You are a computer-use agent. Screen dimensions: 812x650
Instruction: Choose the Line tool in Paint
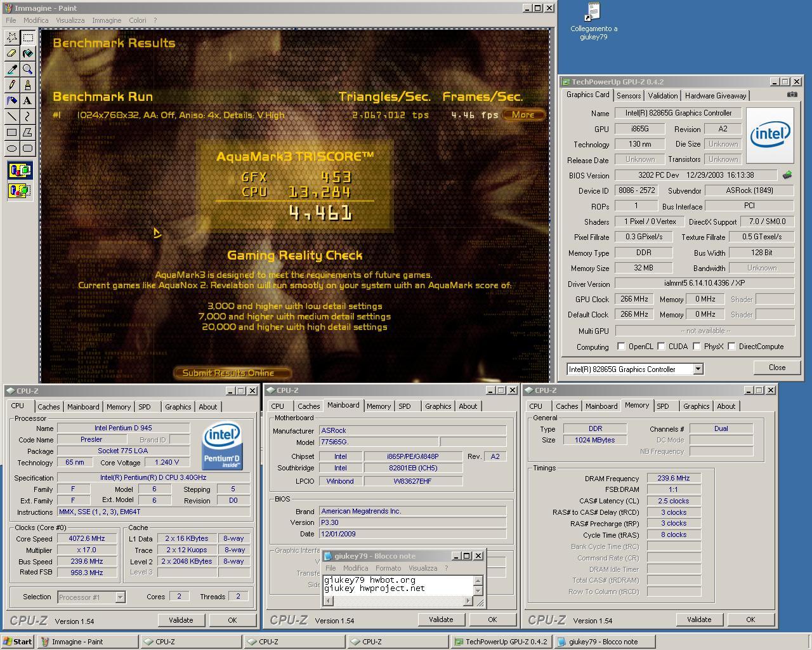click(x=12, y=117)
